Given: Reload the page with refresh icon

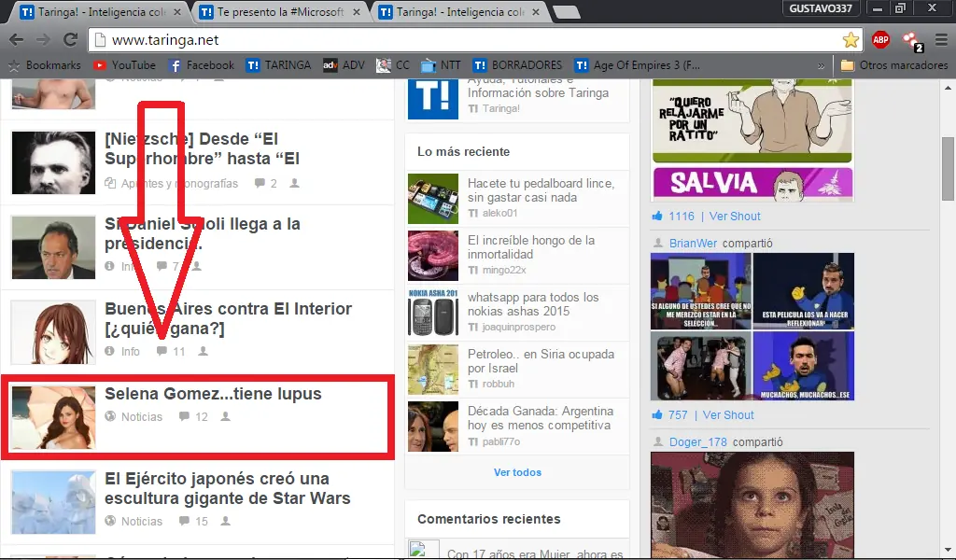Looking at the screenshot, I should [71, 40].
